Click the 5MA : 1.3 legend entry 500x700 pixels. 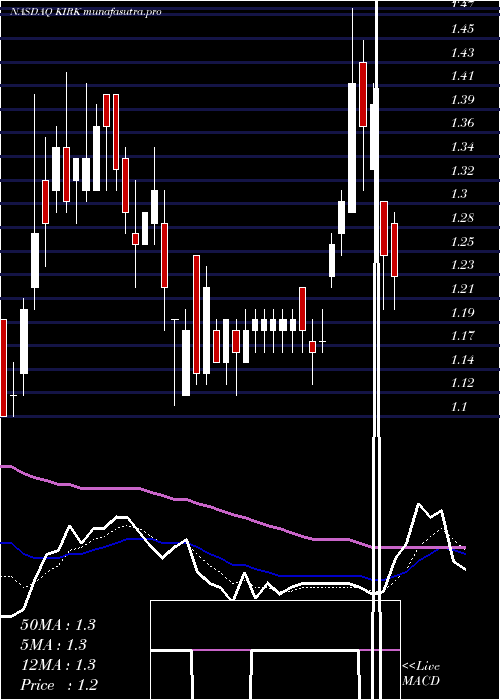(54, 645)
